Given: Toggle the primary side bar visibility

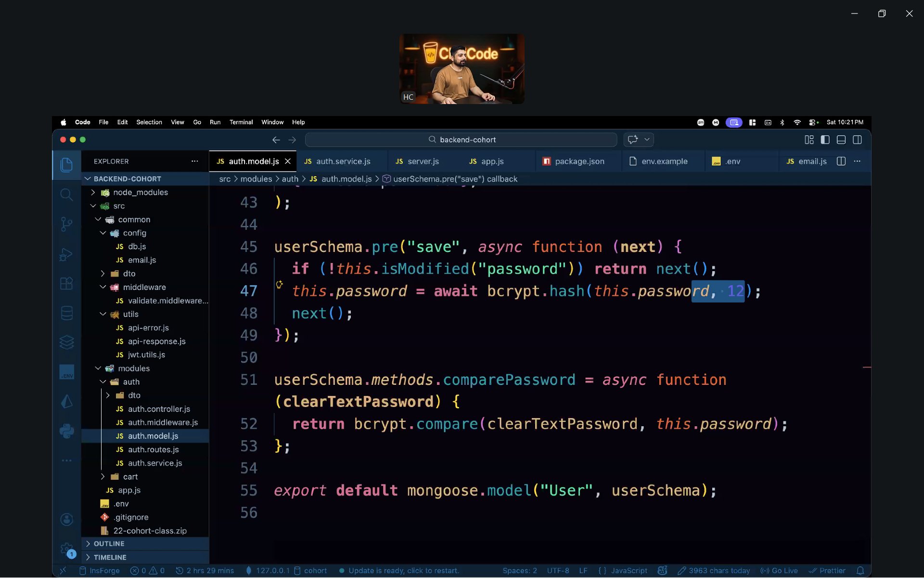Looking at the screenshot, I should (x=825, y=140).
